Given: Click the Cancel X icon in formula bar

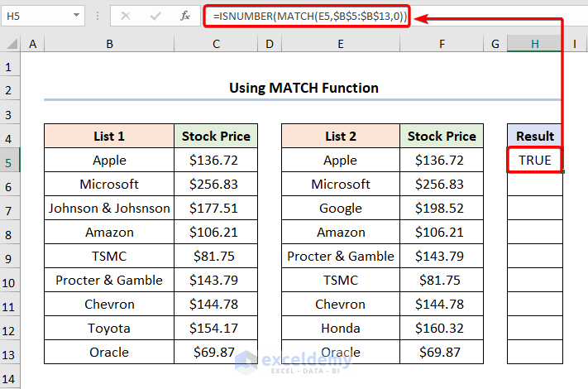Looking at the screenshot, I should pos(126,15).
